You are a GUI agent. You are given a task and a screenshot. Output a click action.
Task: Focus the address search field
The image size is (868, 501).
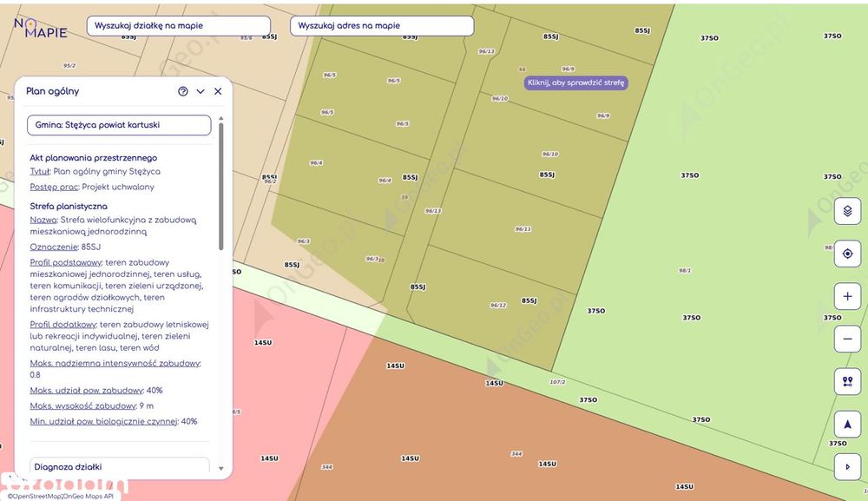click(x=382, y=25)
